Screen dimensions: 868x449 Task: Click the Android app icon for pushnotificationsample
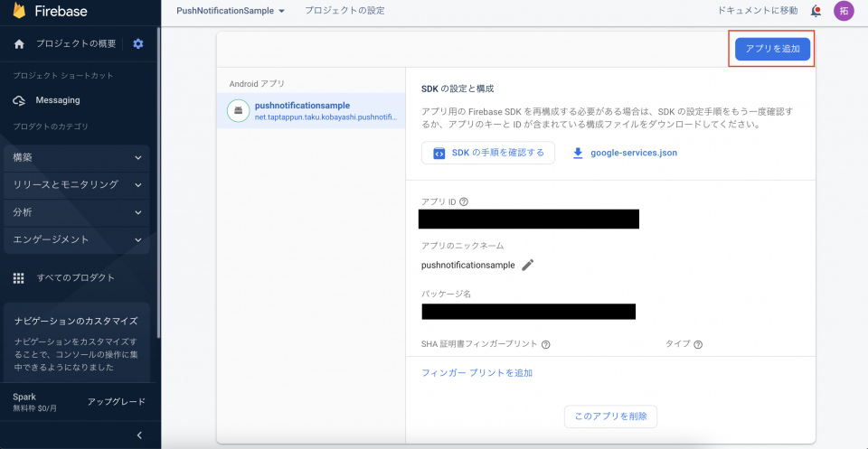coord(238,110)
